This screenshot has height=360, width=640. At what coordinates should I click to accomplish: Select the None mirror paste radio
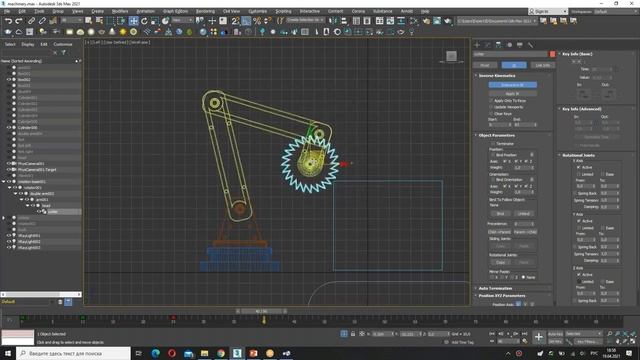click(524, 277)
